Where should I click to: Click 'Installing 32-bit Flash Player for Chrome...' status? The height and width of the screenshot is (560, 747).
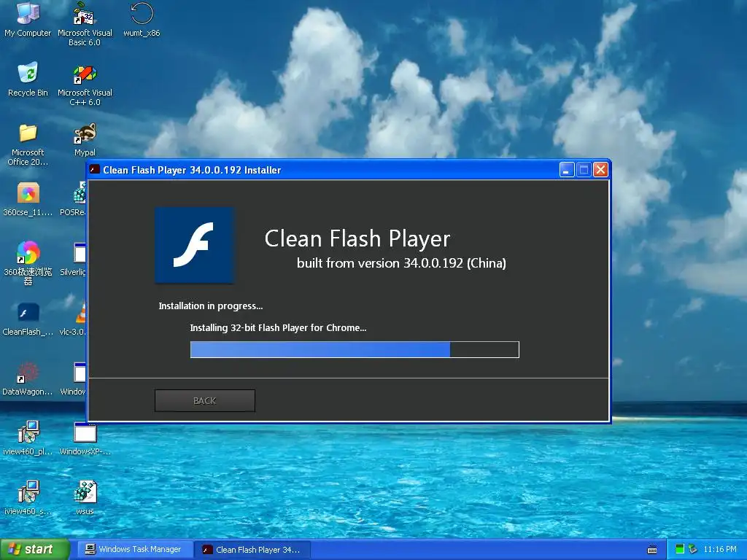[278, 327]
